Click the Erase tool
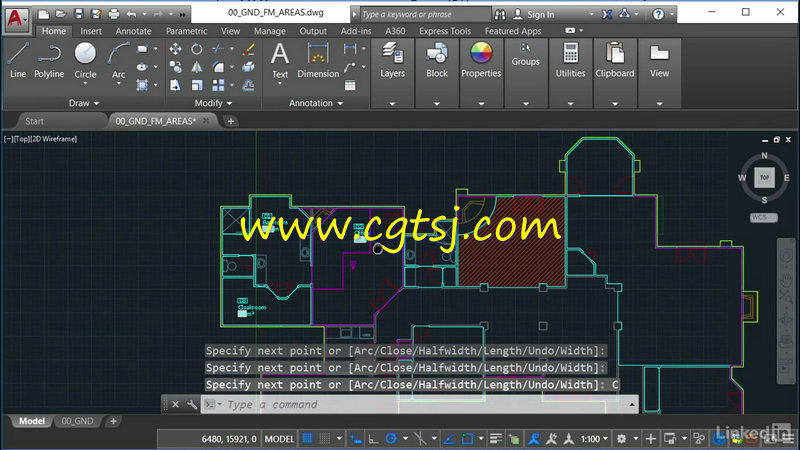This screenshot has height=450, width=800. tap(249, 49)
